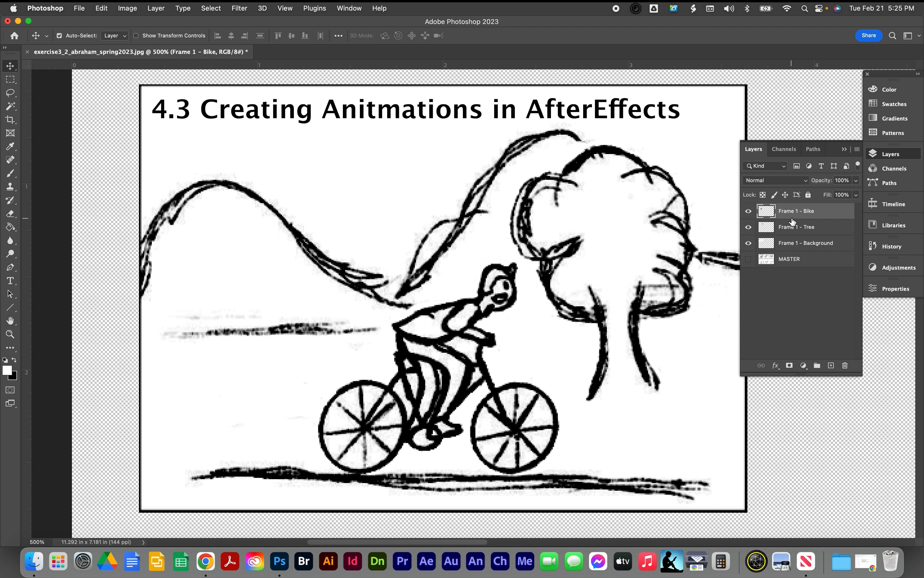Screen dimensions: 924x578
Task: Open the Filter menu
Action: click(240, 8)
